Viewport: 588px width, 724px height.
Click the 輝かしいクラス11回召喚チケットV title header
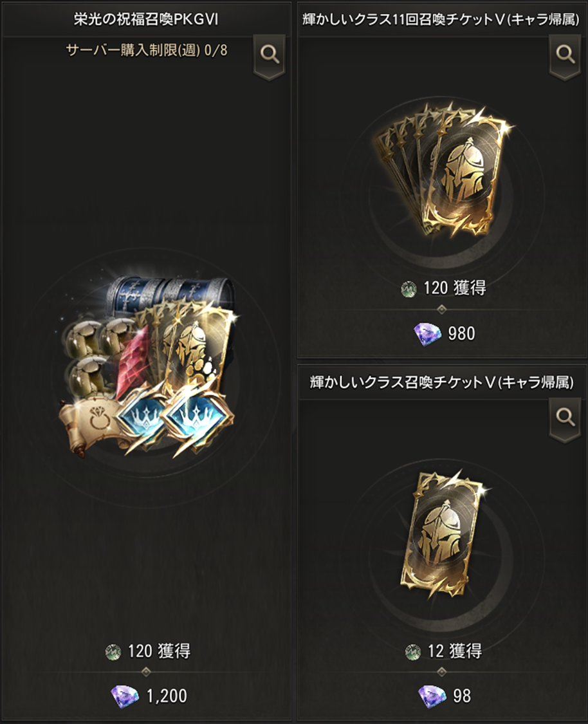(x=442, y=19)
